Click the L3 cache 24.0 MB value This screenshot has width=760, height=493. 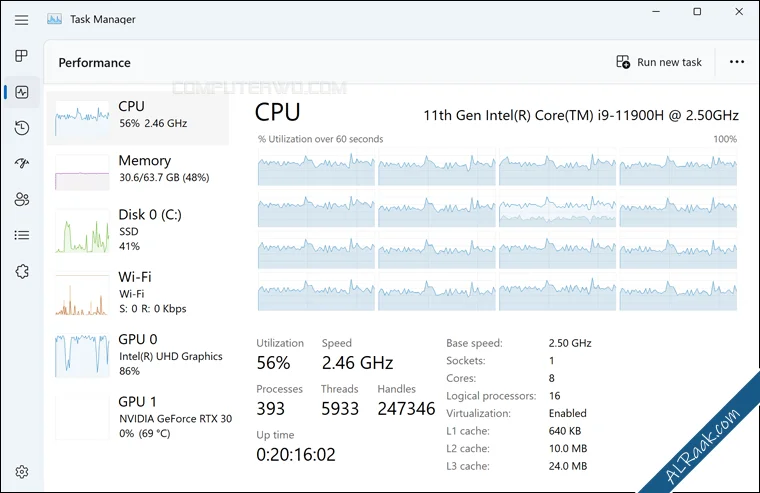click(568, 466)
